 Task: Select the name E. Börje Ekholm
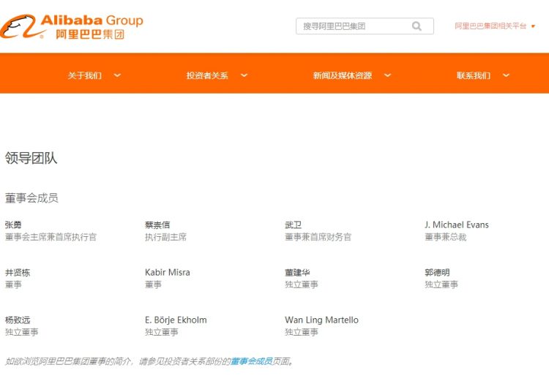[176, 320]
